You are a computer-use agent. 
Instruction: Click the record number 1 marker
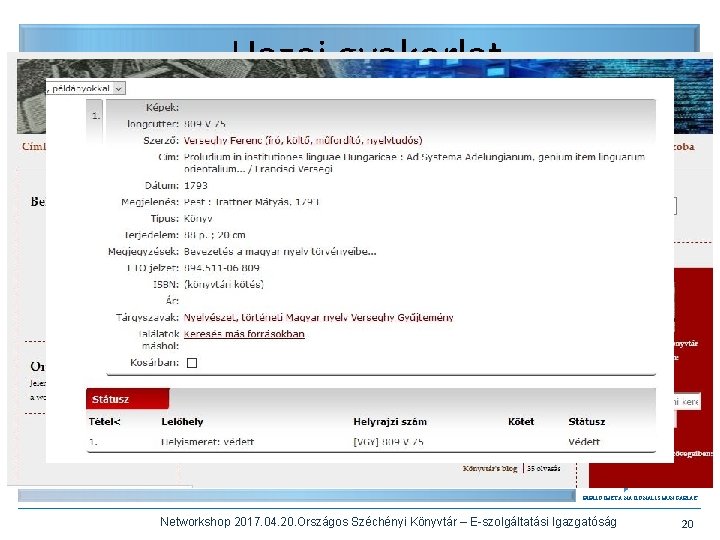tap(96, 116)
